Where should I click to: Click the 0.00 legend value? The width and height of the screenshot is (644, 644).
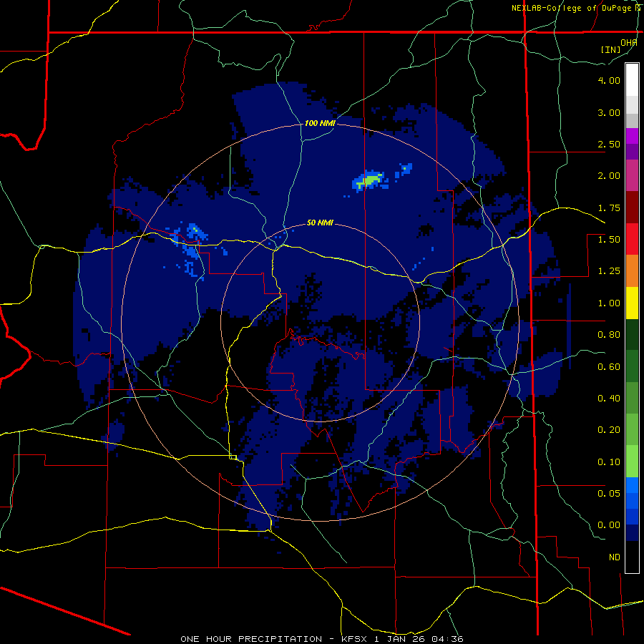click(609, 525)
